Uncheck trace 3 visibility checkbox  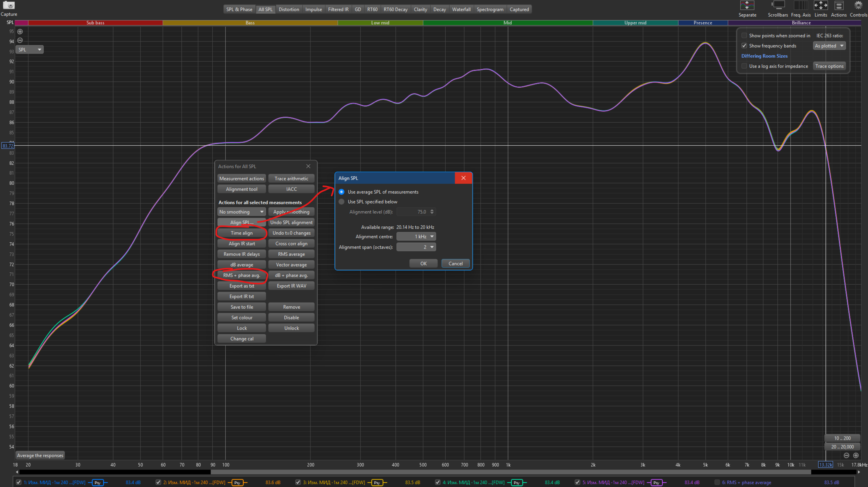tap(298, 482)
